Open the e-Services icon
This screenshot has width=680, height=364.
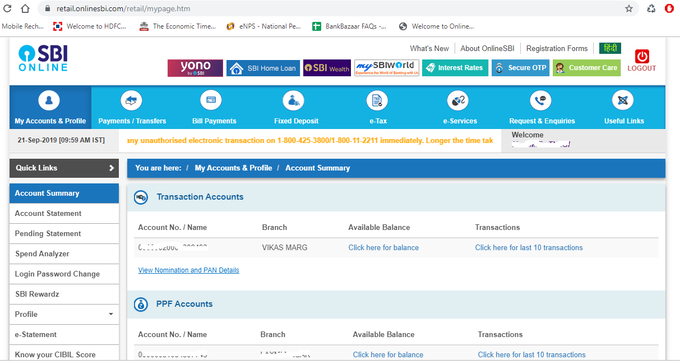[458, 101]
